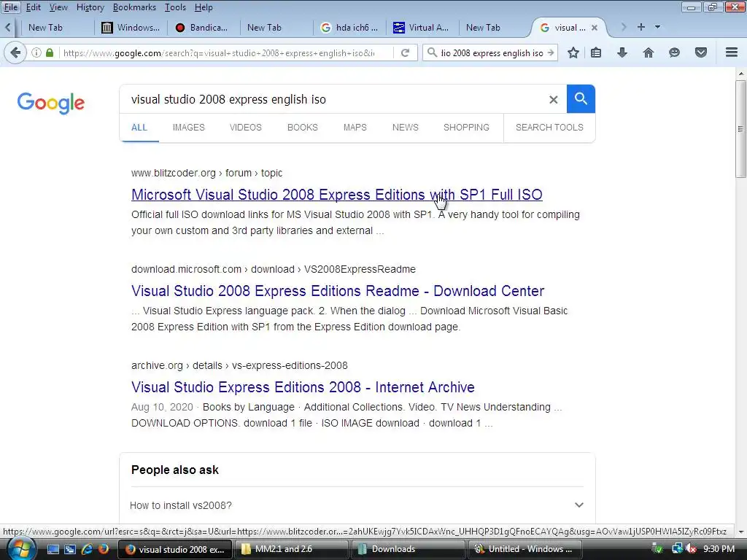This screenshot has height=560, width=747.
Task: Click the scrollbar down arrow
Action: [x=740, y=532]
